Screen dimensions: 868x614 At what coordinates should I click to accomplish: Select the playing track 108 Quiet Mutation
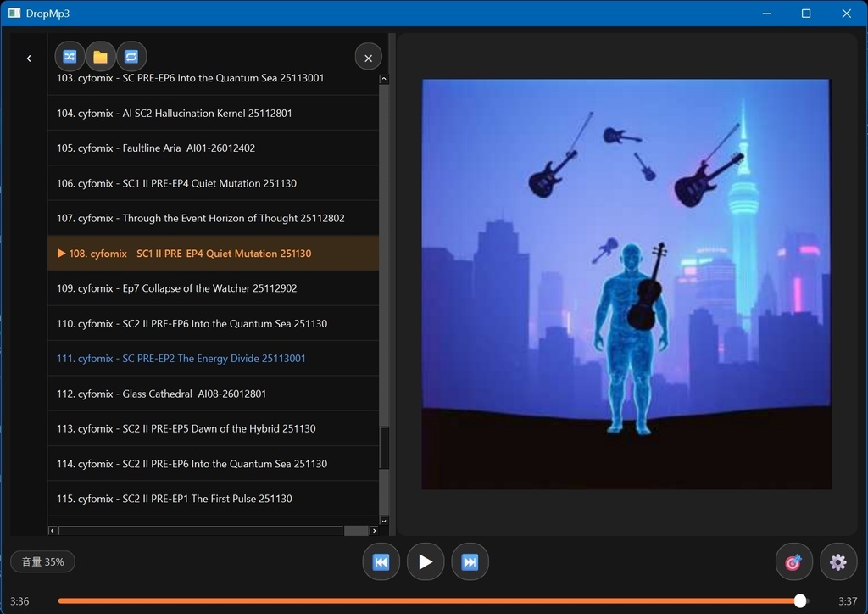tap(213, 253)
